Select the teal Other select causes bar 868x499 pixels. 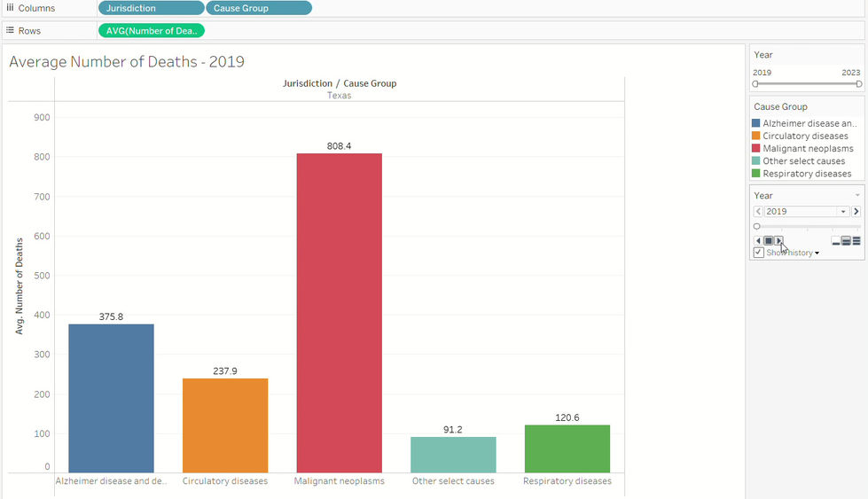click(x=453, y=455)
